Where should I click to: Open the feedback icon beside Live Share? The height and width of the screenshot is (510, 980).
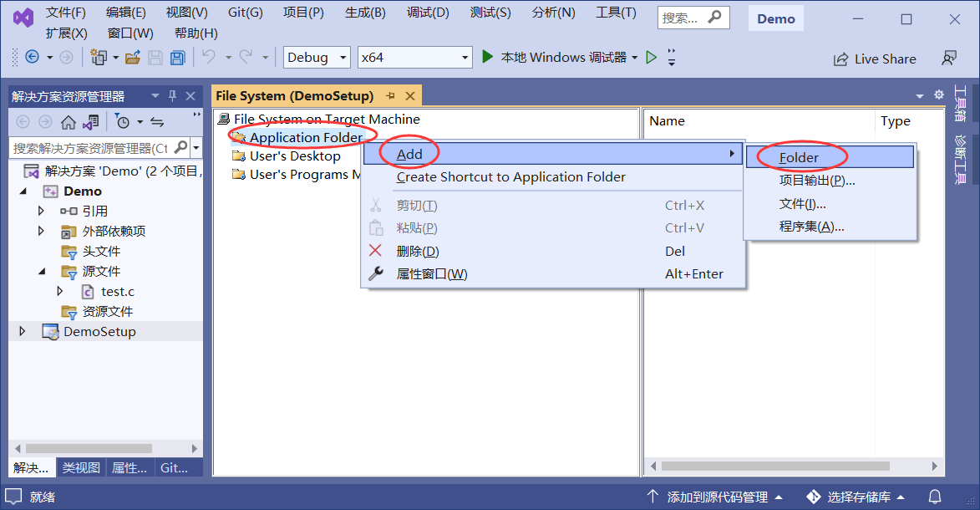(x=948, y=59)
